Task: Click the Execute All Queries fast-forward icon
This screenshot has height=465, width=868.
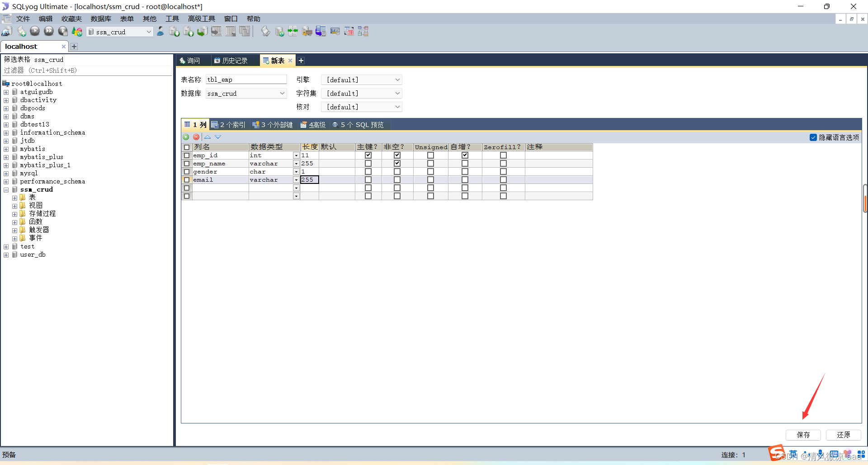Action: pyautogui.click(x=49, y=31)
